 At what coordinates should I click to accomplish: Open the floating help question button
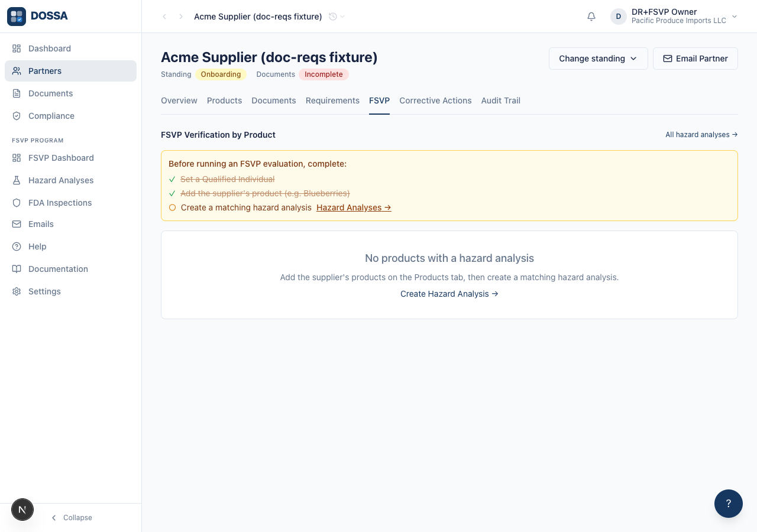729,504
